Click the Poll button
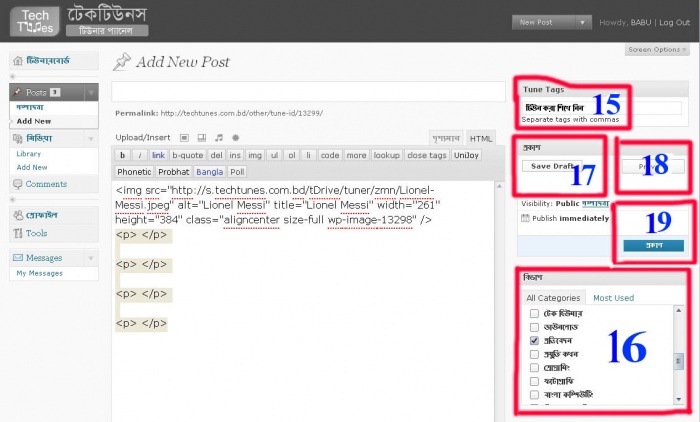Screen dimensions: 700x422 pos(237,172)
